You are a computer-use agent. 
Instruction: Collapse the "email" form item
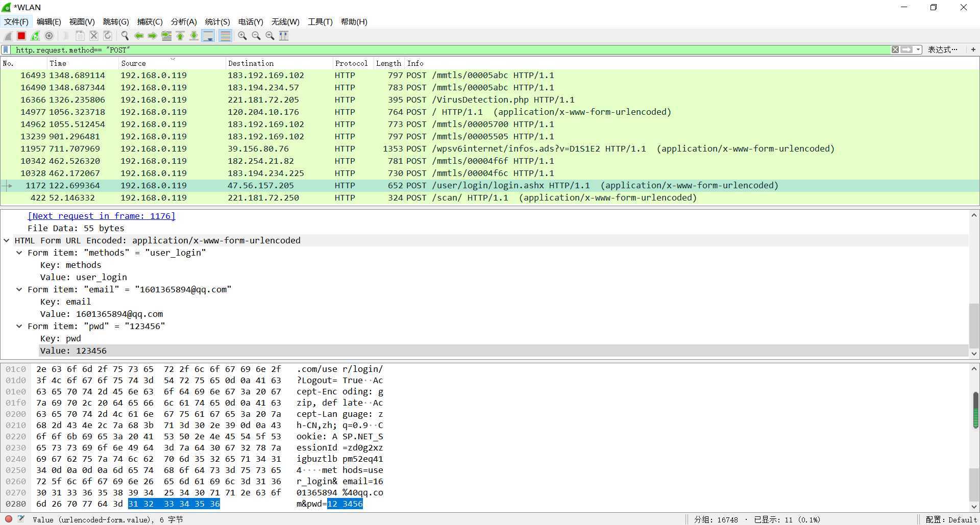(19, 289)
